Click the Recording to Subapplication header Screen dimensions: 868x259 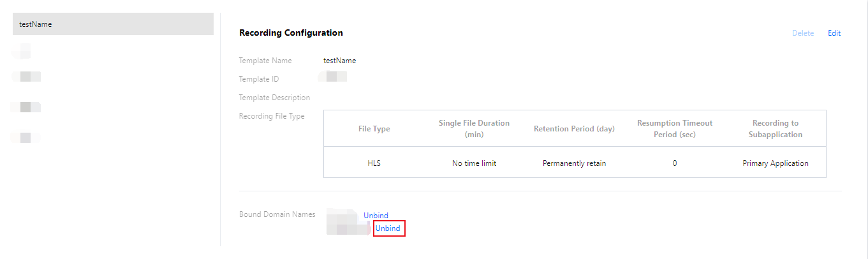(776, 129)
